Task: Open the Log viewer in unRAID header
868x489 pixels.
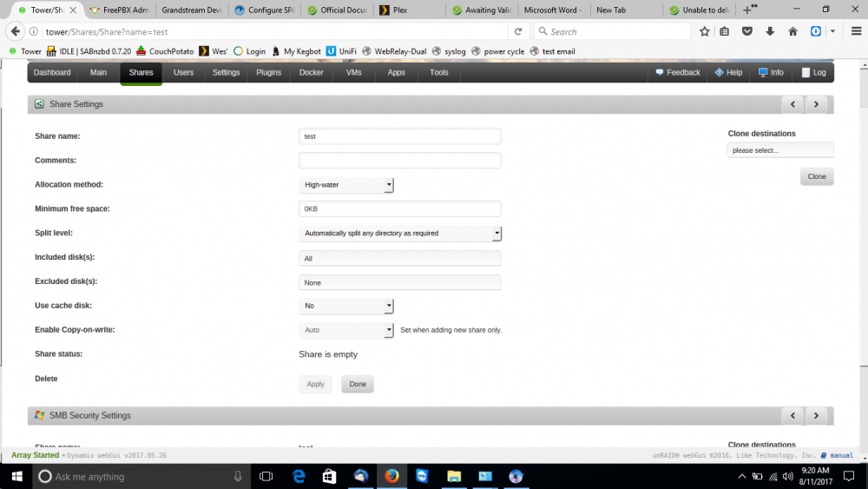Action: 814,73
